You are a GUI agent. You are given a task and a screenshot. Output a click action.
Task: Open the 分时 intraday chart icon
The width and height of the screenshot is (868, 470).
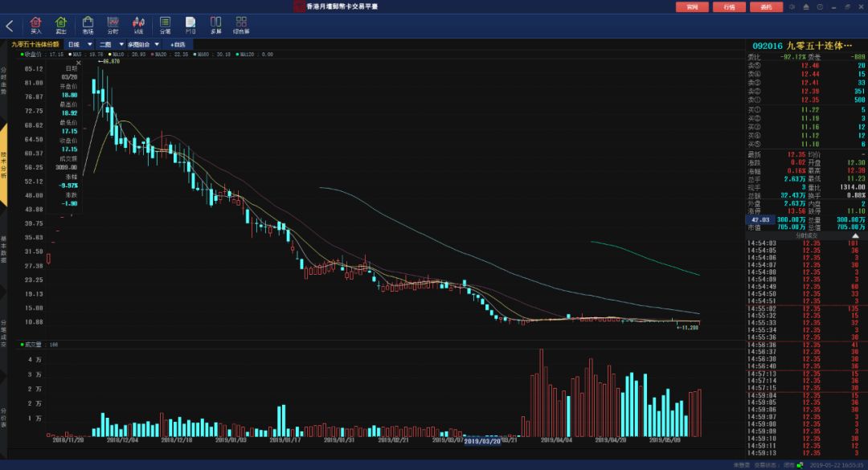pos(113,24)
